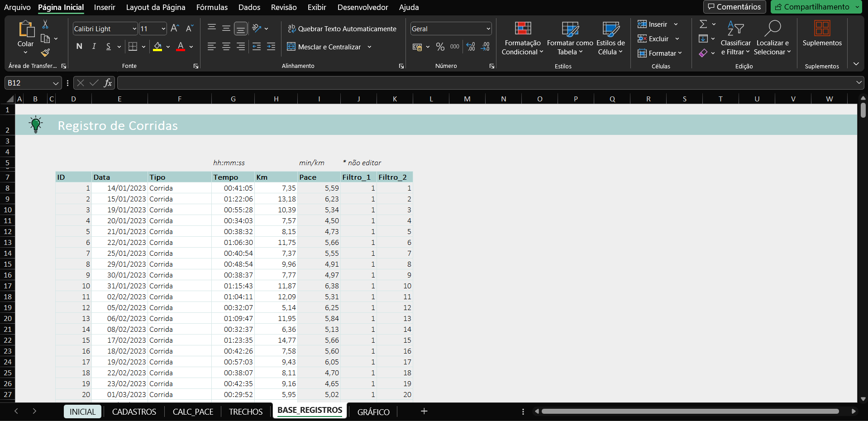Open the yellow fill color swatch

click(158, 47)
